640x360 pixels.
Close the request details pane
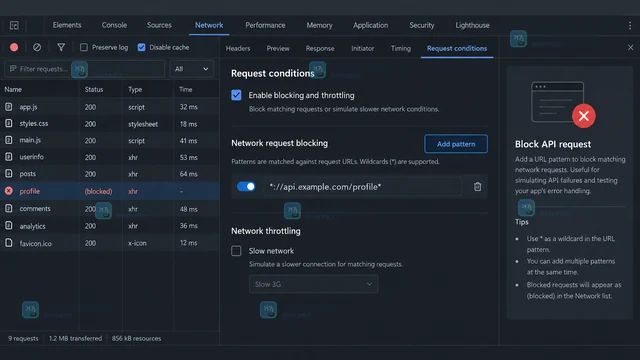tap(630, 48)
